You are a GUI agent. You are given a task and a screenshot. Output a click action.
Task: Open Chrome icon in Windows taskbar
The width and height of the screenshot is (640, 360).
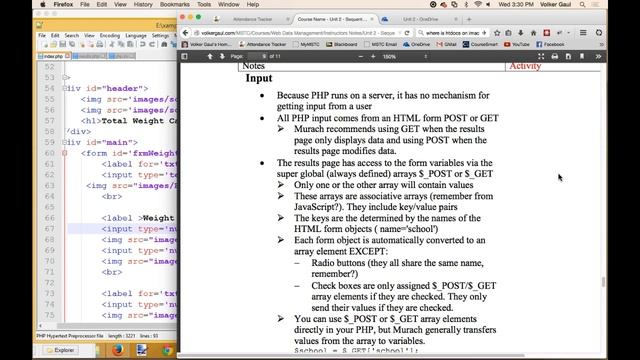pos(167,350)
